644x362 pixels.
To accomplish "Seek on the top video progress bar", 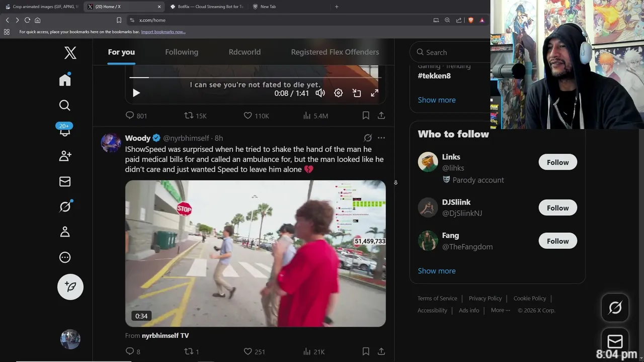I will 255,77.
